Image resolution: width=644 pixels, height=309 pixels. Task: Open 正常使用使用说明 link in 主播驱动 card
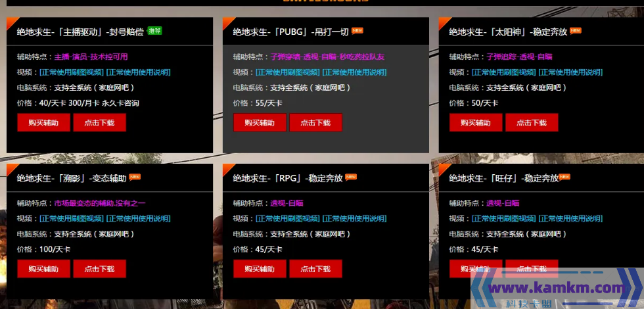pyautogui.click(x=139, y=72)
